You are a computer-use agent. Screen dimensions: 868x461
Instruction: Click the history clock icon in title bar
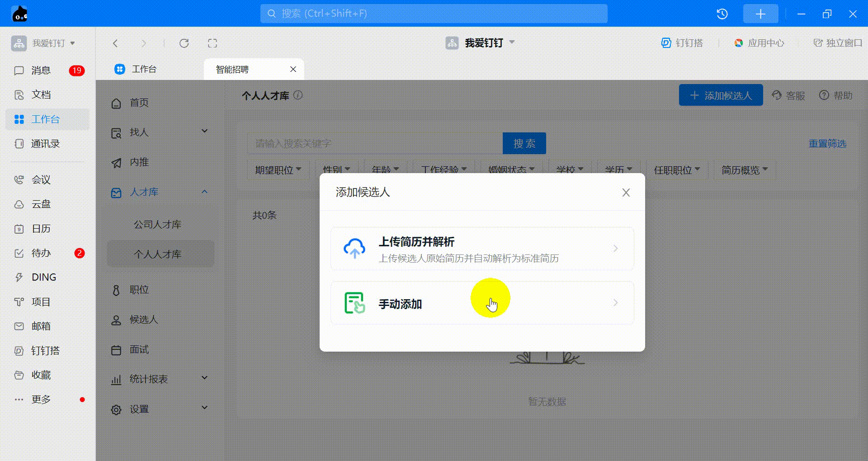(722, 14)
